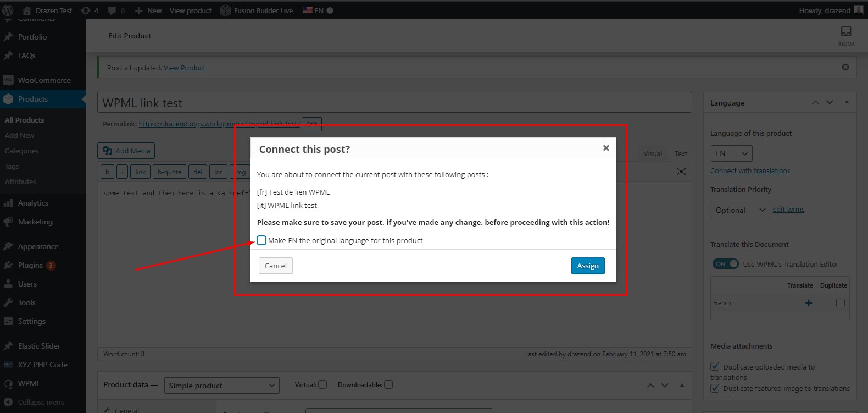Click the Plugins plug icon
Image resolution: width=868 pixels, height=413 pixels.
8,265
